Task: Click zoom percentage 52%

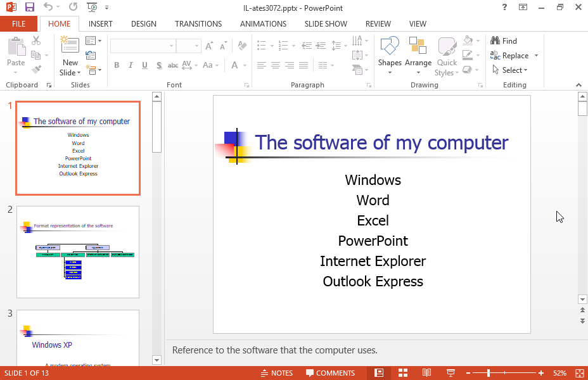Action: (x=559, y=373)
